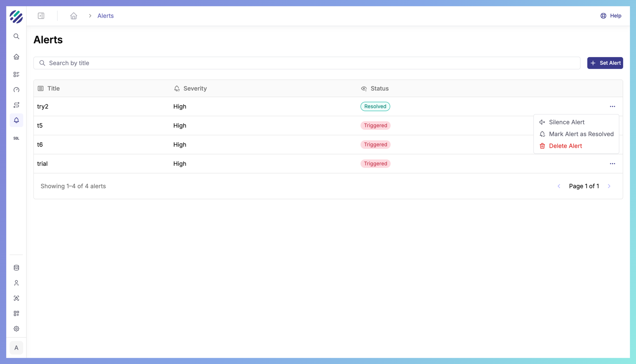This screenshot has height=364, width=636.
Task: Click the user avatar A button
Action: click(x=16, y=348)
